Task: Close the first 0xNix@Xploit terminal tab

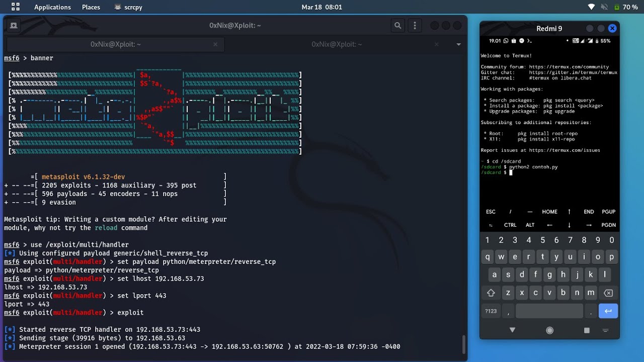Action: click(x=215, y=44)
